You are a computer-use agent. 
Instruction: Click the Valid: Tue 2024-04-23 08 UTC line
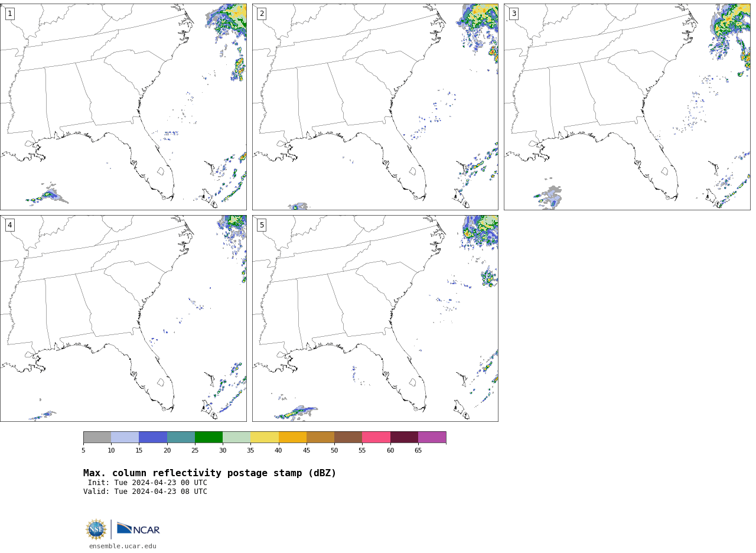[145, 492]
